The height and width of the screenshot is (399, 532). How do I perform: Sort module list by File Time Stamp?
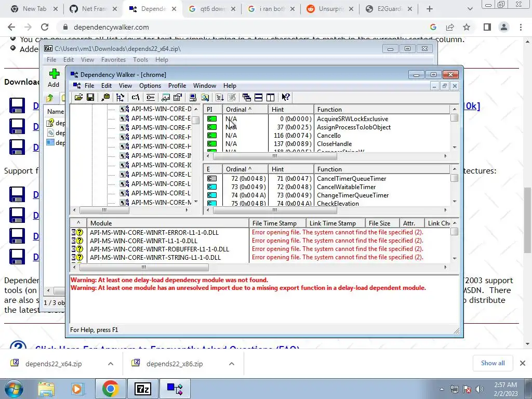(x=277, y=223)
